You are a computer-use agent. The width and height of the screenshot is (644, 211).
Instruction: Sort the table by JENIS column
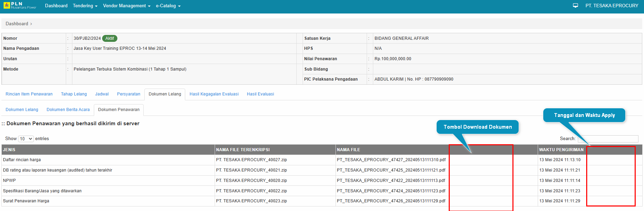9,150
